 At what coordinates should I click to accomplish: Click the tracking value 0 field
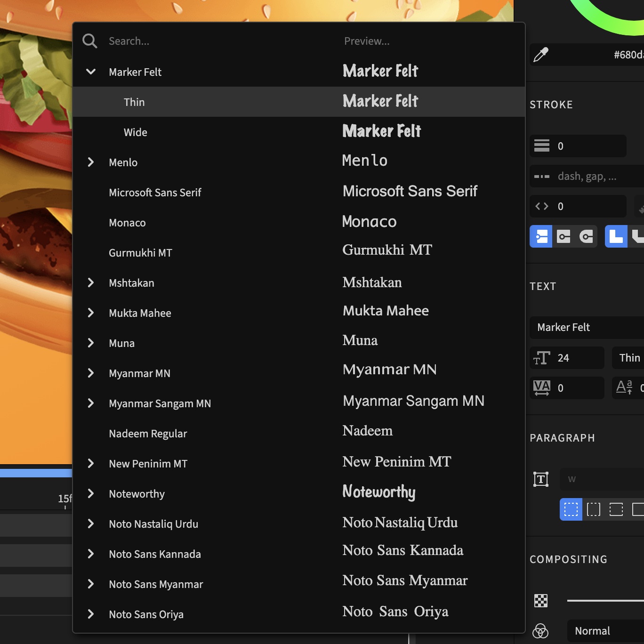[x=567, y=388]
